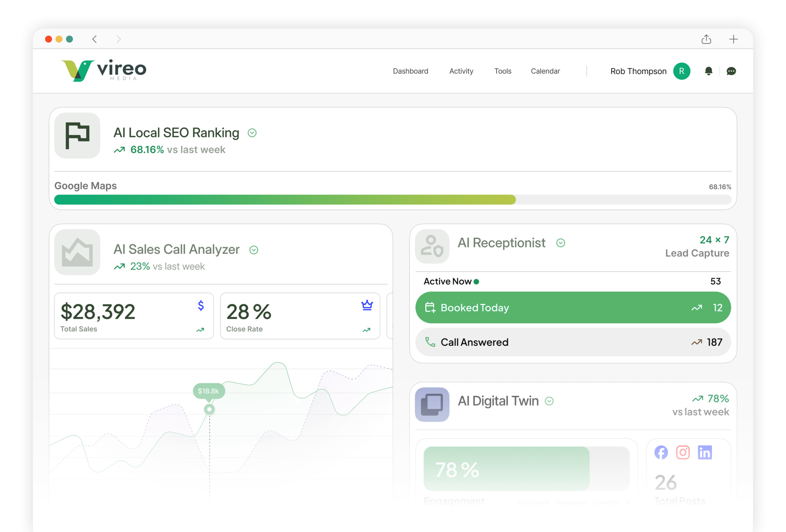The image size is (786, 532).
Task: Expand the AI Local SEO Ranking dropdown
Action: (252, 133)
